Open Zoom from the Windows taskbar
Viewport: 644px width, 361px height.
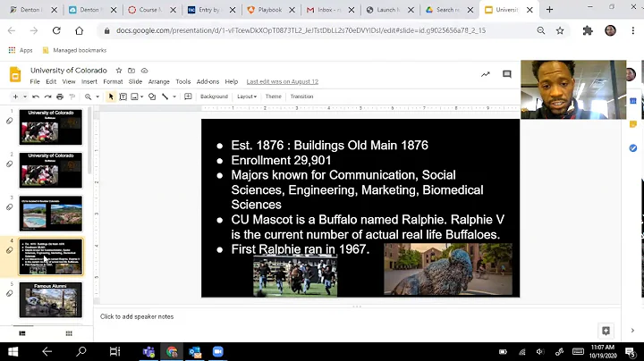pyautogui.click(x=217, y=351)
